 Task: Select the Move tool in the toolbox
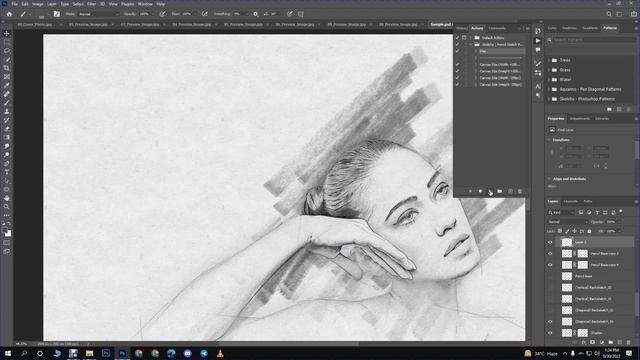(x=7, y=33)
